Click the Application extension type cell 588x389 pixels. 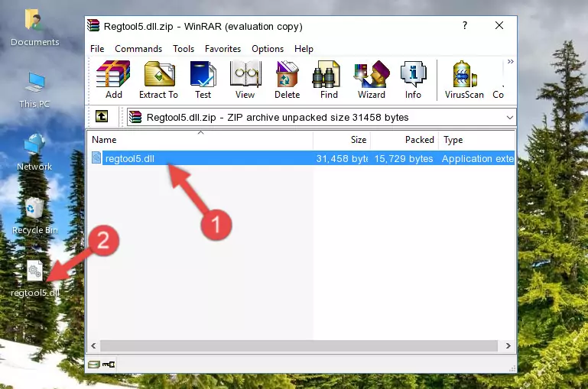[477, 158]
